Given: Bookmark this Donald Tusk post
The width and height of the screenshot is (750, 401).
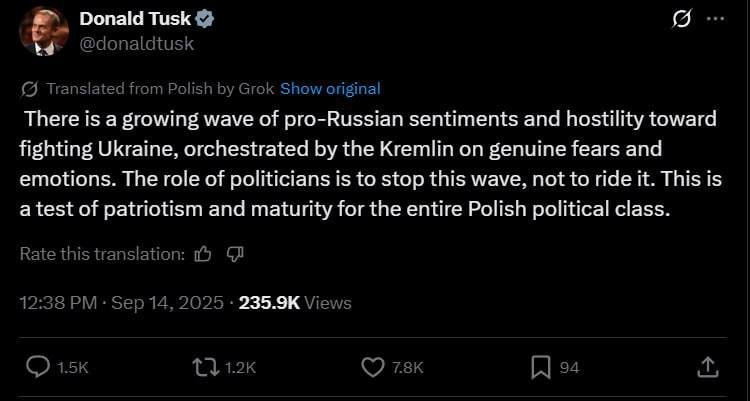Looking at the screenshot, I should (x=540, y=367).
